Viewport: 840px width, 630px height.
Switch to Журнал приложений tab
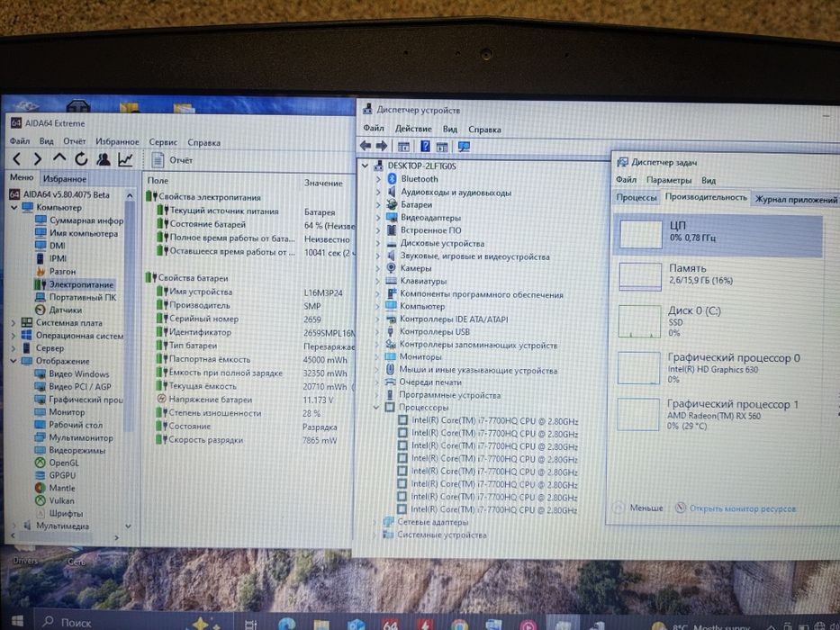[796, 199]
